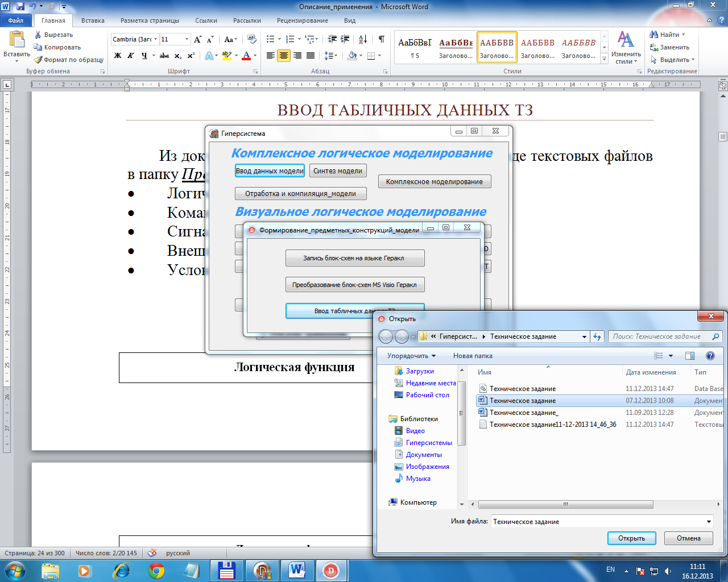Click the Синтез модели button
728x582 pixels.
coord(338,171)
